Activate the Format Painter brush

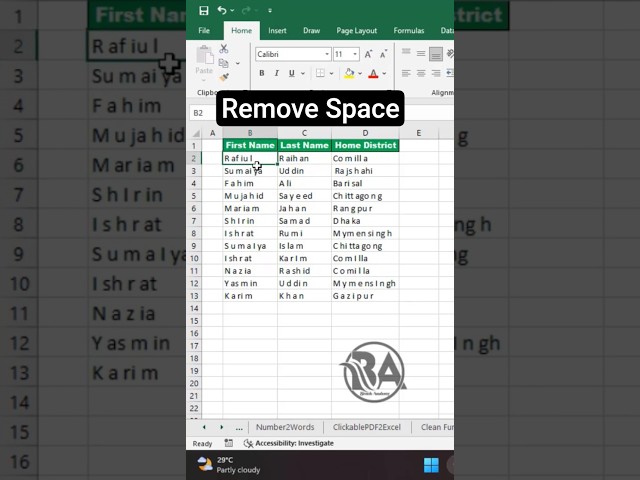tap(224, 77)
